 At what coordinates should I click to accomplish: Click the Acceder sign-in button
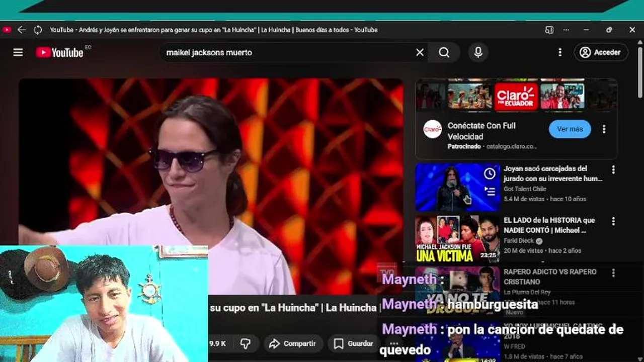601,52
